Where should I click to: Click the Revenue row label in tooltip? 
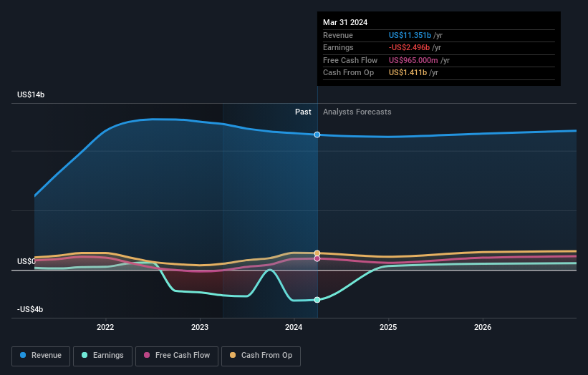tap(338, 35)
